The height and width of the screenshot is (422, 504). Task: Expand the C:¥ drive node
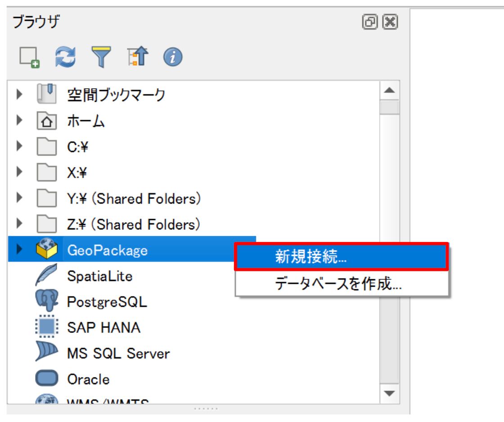click(19, 146)
